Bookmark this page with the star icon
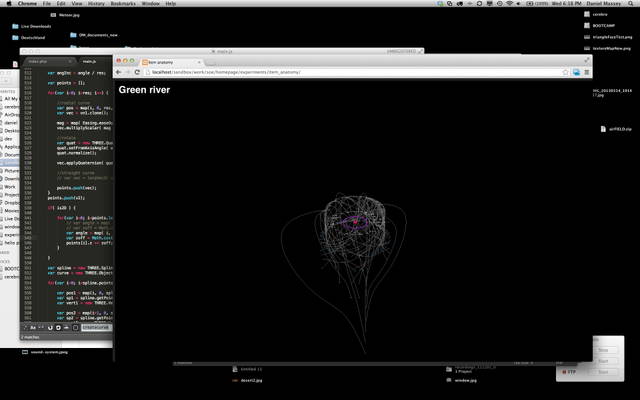640x400 pixels. pos(565,72)
